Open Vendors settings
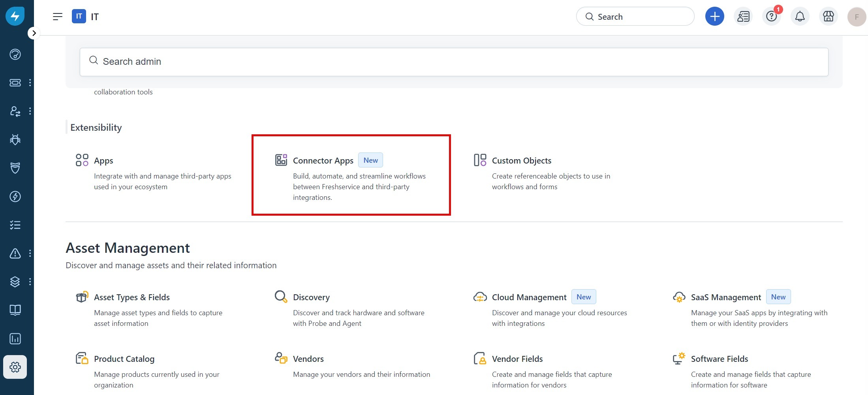The width and height of the screenshot is (868, 395). click(308, 359)
